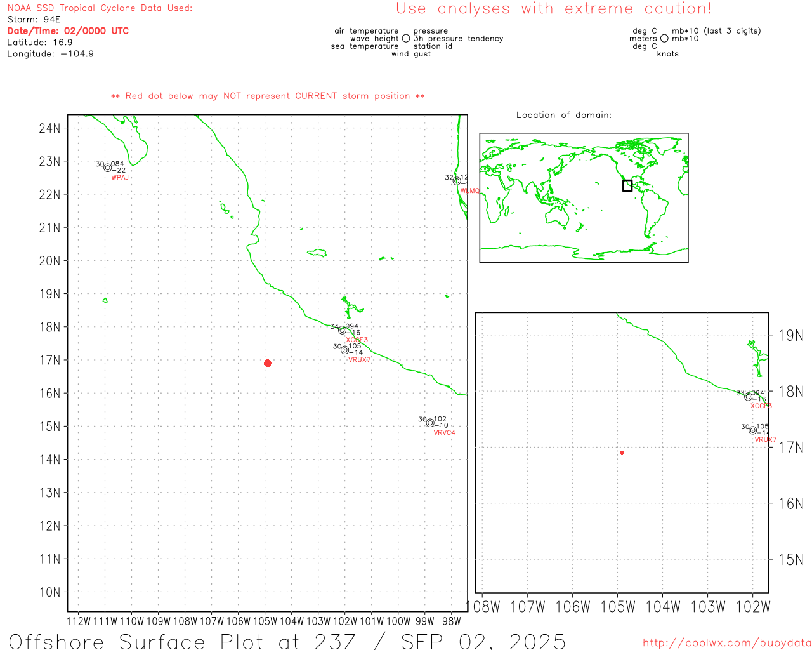Click the 'Storm: 94E' text
Screen dimensions: 812x650
[34, 20]
